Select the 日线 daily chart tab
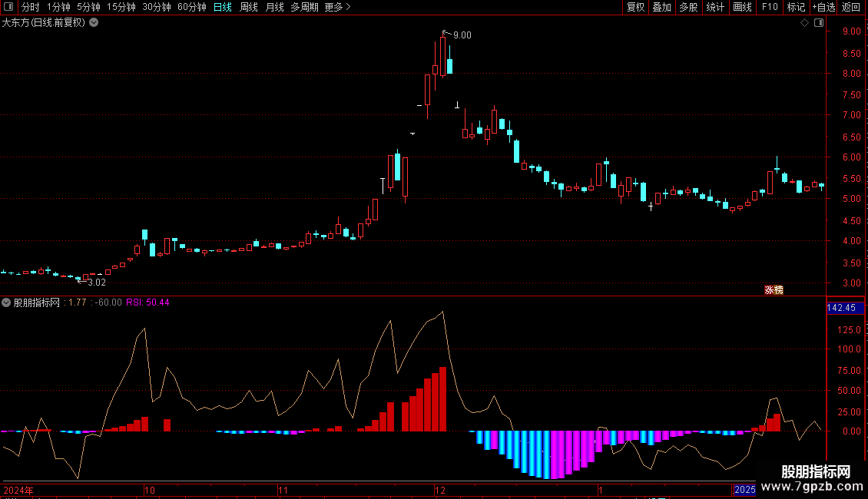The image size is (868, 499). (223, 7)
